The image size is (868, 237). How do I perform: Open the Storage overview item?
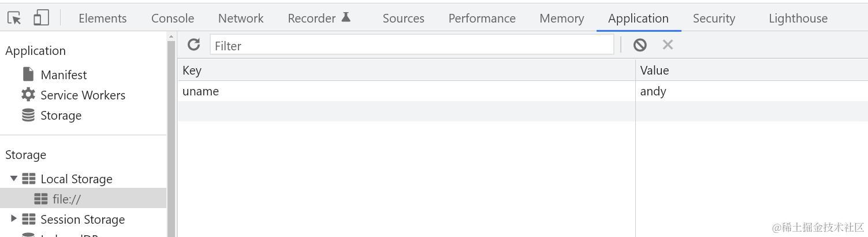[x=60, y=115]
